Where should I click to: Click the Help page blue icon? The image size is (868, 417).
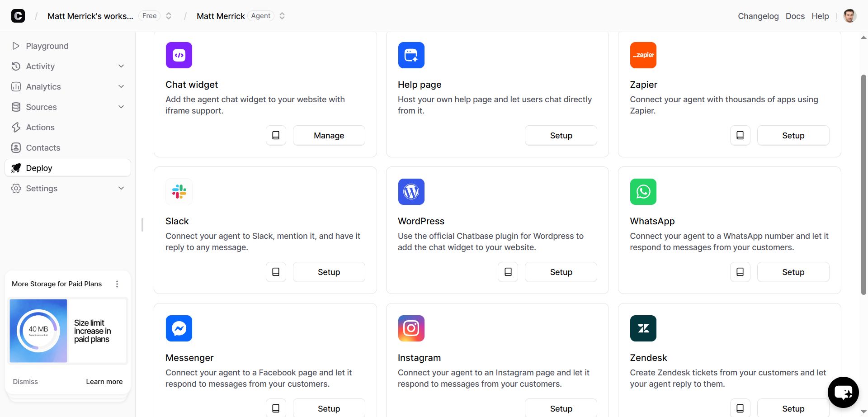tap(411, 55)
